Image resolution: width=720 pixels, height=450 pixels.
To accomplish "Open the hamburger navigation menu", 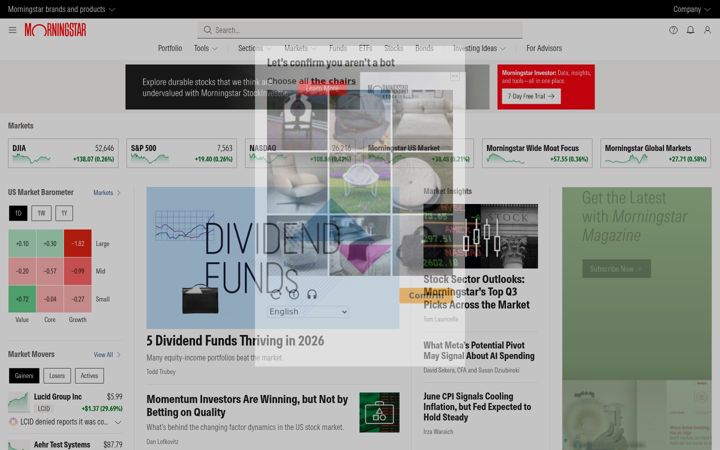I will point(12,30).
